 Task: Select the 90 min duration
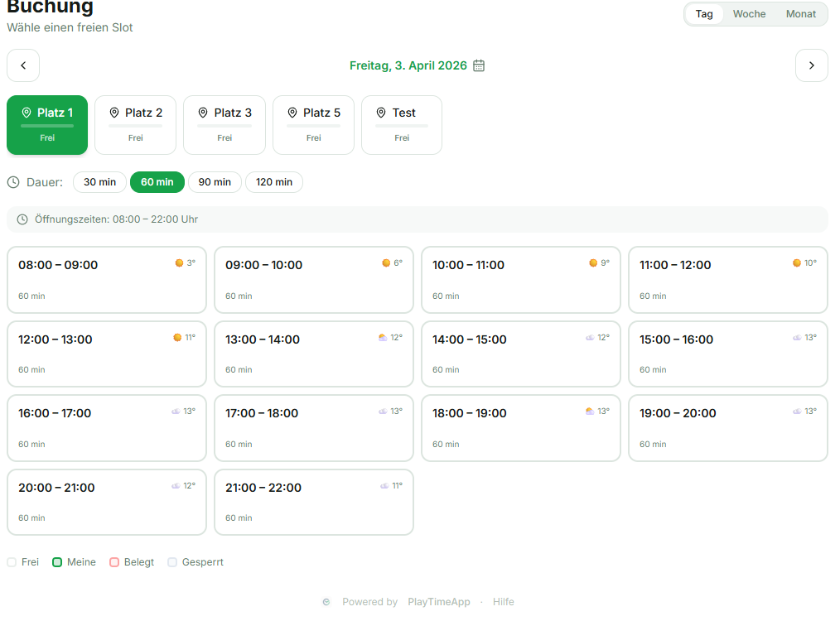(x=215, y=182)
